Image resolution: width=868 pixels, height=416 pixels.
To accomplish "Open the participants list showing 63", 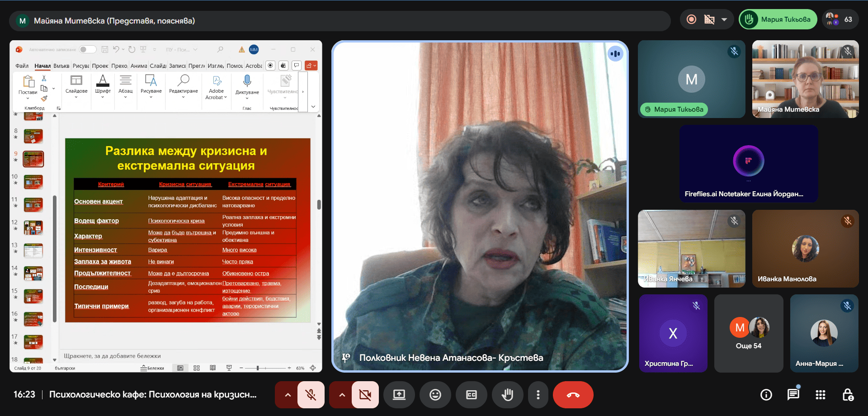I will (x=840, y=19).
